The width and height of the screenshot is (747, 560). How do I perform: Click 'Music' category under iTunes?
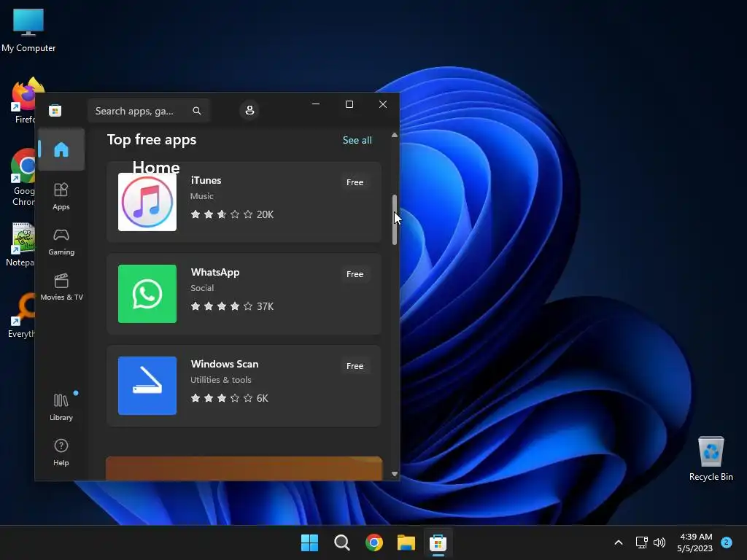click(202, 196)
